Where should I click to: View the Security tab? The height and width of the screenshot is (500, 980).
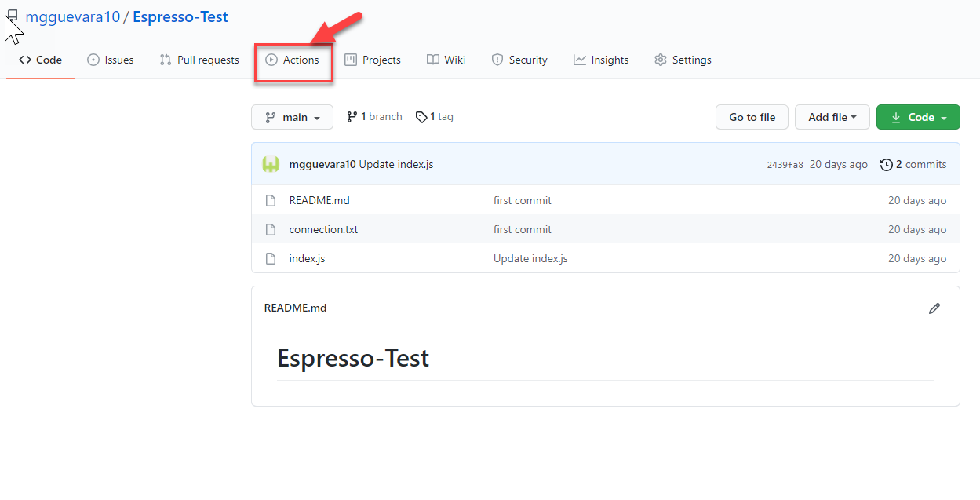click(x=519, y=60)
